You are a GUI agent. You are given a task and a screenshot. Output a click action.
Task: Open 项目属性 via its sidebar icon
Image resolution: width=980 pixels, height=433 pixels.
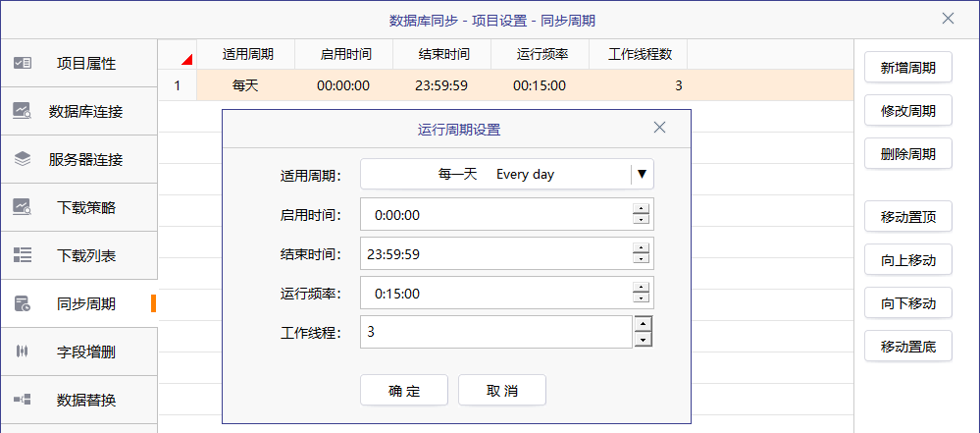pos(23,63)
